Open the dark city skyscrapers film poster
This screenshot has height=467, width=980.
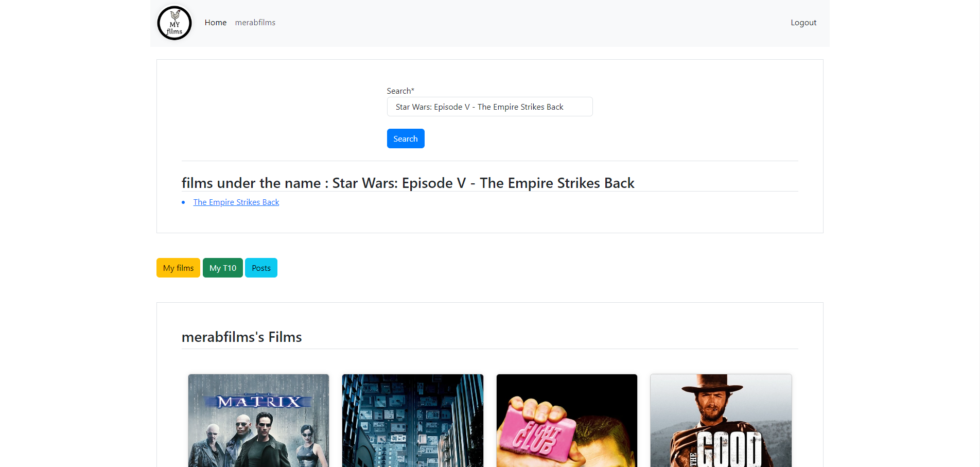(413, 421)
